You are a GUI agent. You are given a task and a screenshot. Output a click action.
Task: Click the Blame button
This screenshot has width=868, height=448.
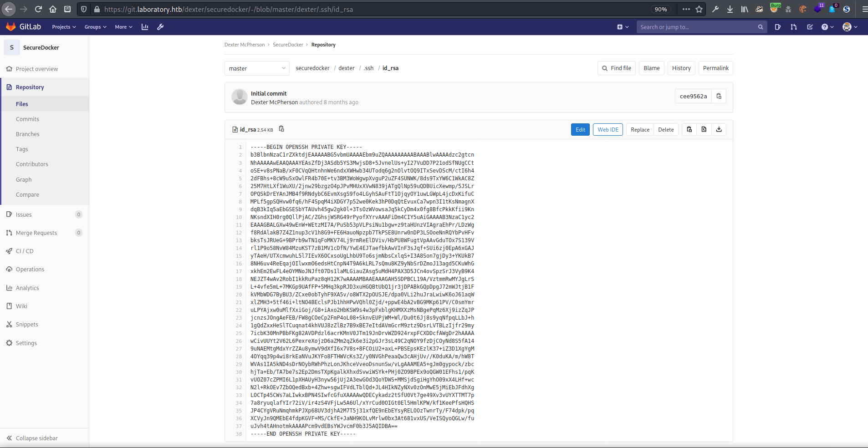click(x=651, y=68)
